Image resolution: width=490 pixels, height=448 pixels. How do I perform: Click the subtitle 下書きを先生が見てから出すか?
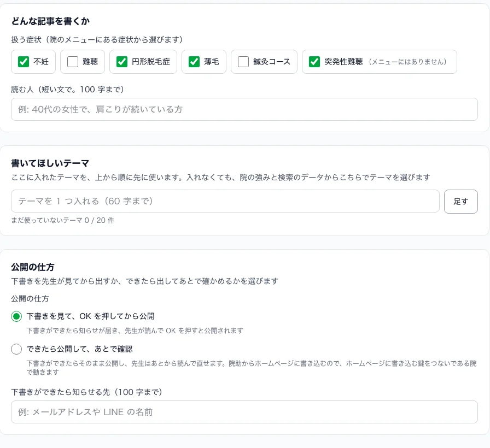(144, 281)
